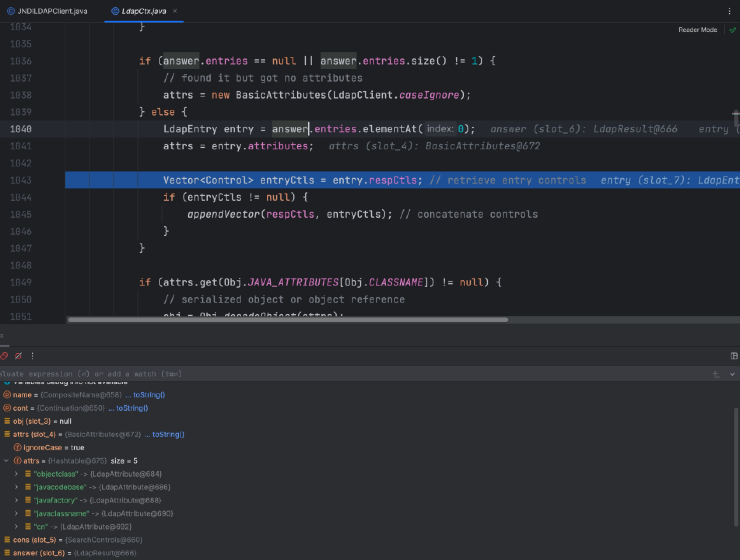Image resolution: width=740 pixels, height=560 pixels.
Task: Click toString() link on cont variable
Action: 132,408
